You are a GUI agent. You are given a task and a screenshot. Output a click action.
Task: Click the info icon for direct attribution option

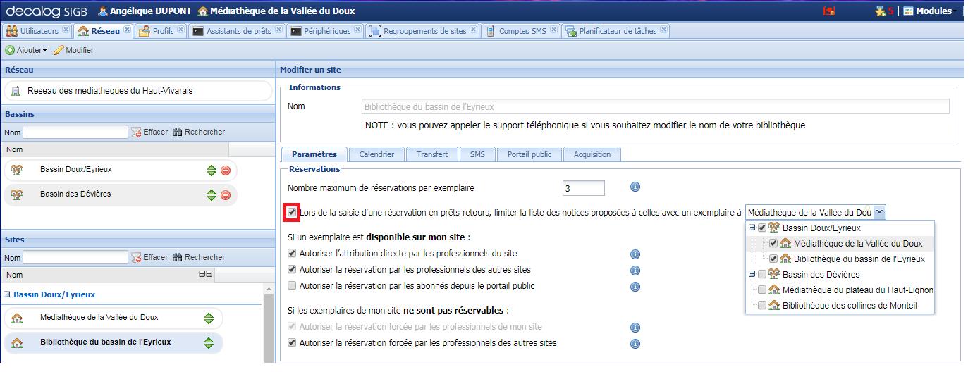(x=635, y=254)
